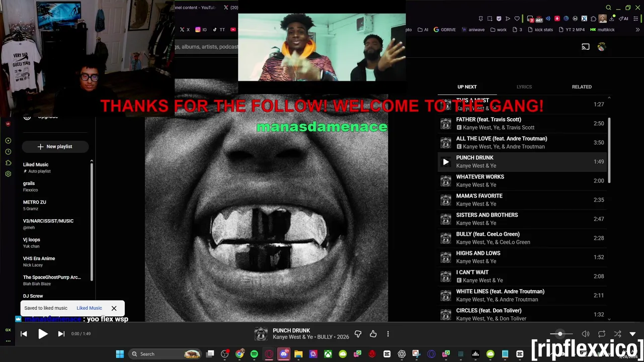Dismiss the Saved to liked music toast
This screenshot has height=362, width=644.
point(114,308)
